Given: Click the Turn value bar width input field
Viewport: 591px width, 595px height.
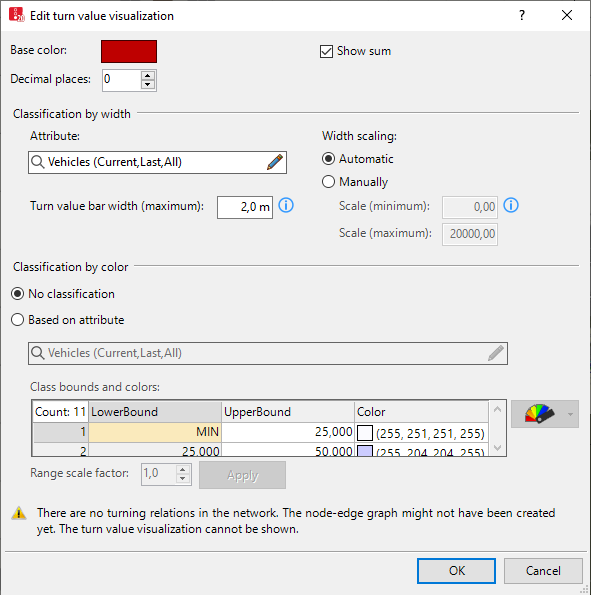Looking at the screenshot, I should pyautogui.click(x=245, y=207).
